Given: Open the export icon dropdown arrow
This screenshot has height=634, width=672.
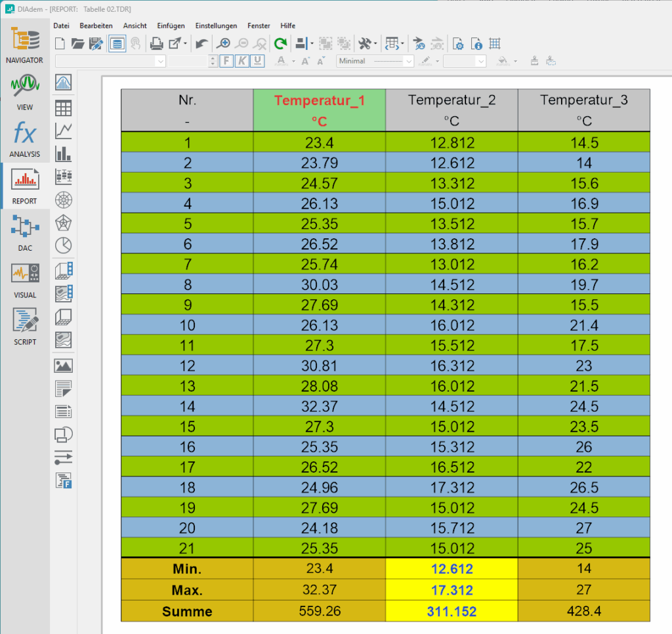Looking at the screenshot, I should (186, 44).
